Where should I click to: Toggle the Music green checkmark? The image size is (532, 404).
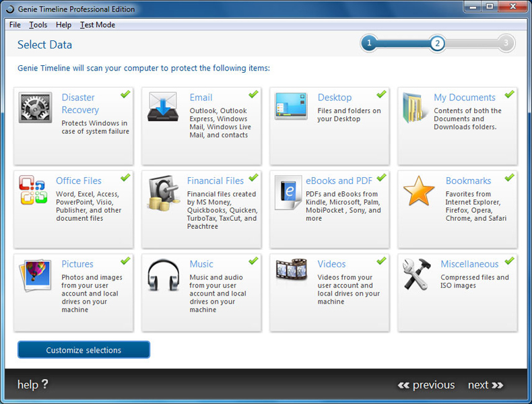[253, 261]
